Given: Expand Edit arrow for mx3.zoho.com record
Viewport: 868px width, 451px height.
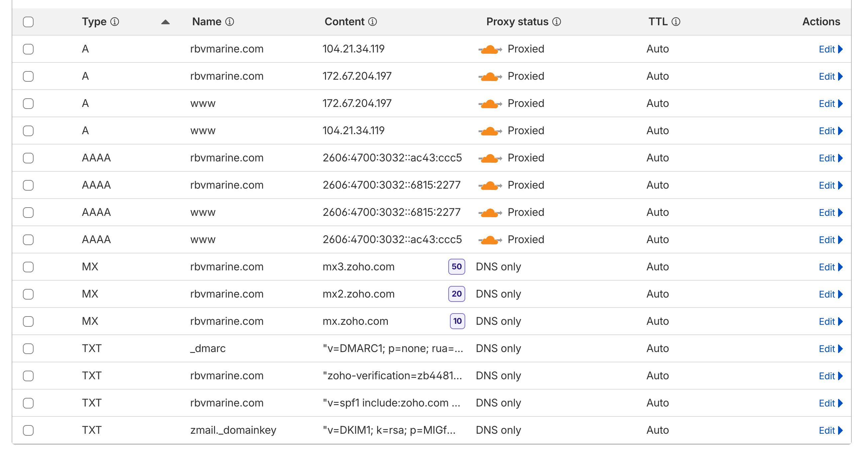Looking at the screenshot, I should [840, 267].
